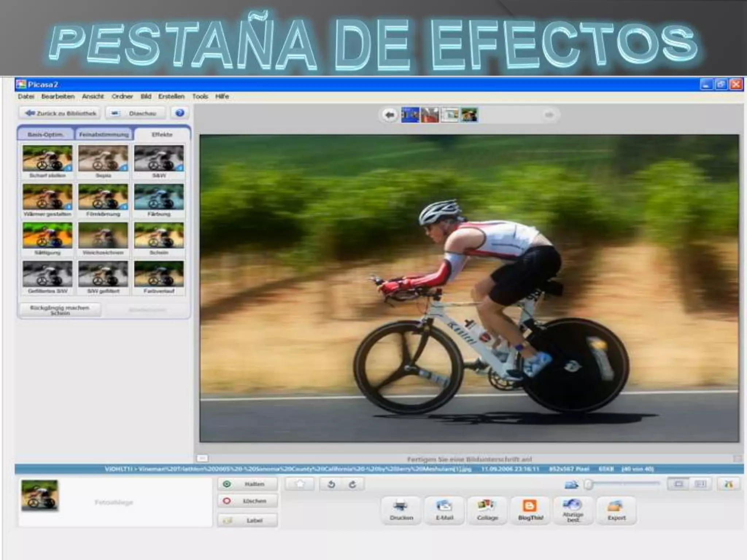Screen dimensions: 747x560
Task: Rotate image counterclockwise with left rotate icon
Action: 331,484
